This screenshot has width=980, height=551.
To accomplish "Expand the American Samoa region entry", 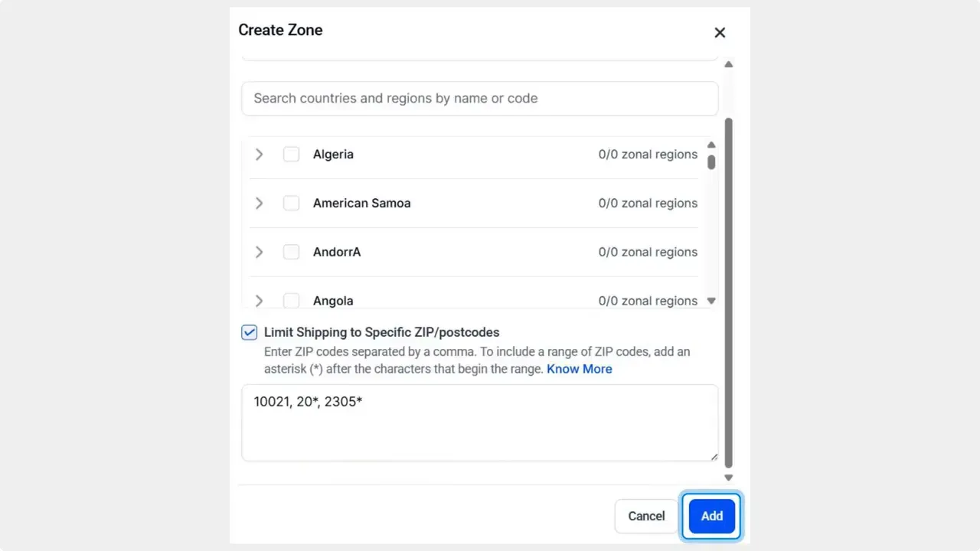I will (259, 203).
